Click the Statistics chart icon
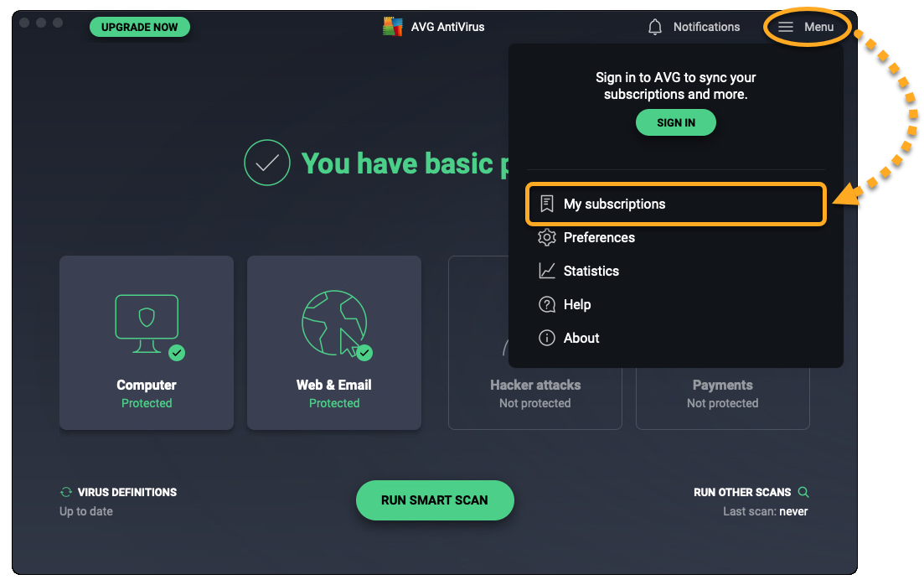 tap(547, 271)
